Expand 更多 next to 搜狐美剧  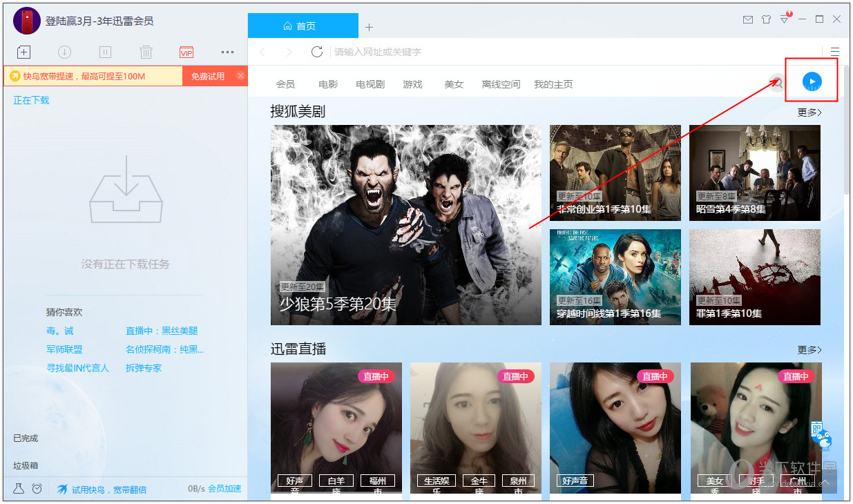pos(809,113)
